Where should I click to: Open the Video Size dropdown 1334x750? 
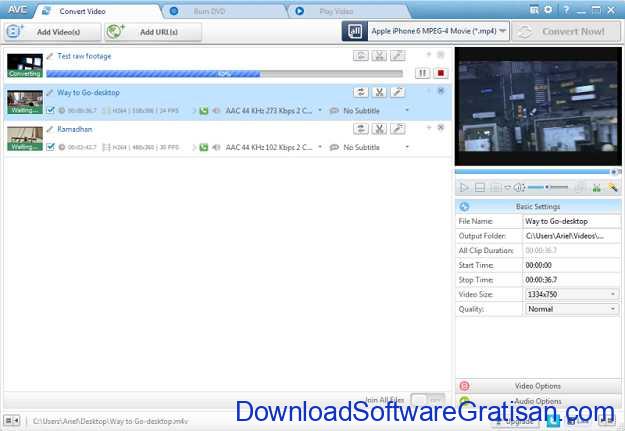click(571, 295)
